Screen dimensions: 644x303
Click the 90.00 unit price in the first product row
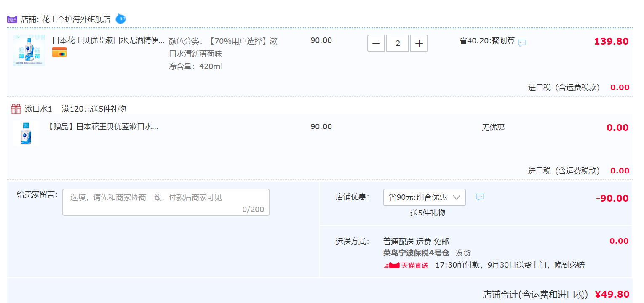[321, 40]
